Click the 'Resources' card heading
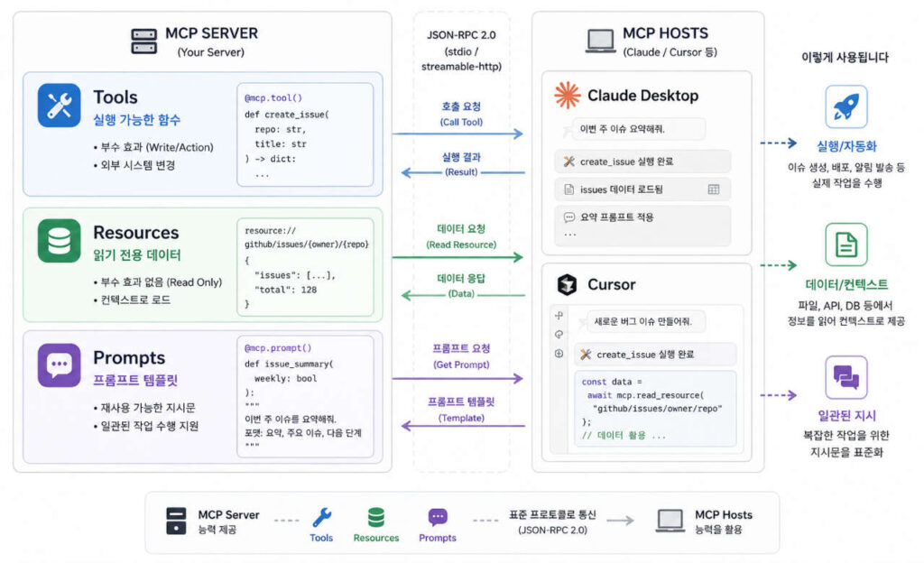 click(x=136, y=232)
